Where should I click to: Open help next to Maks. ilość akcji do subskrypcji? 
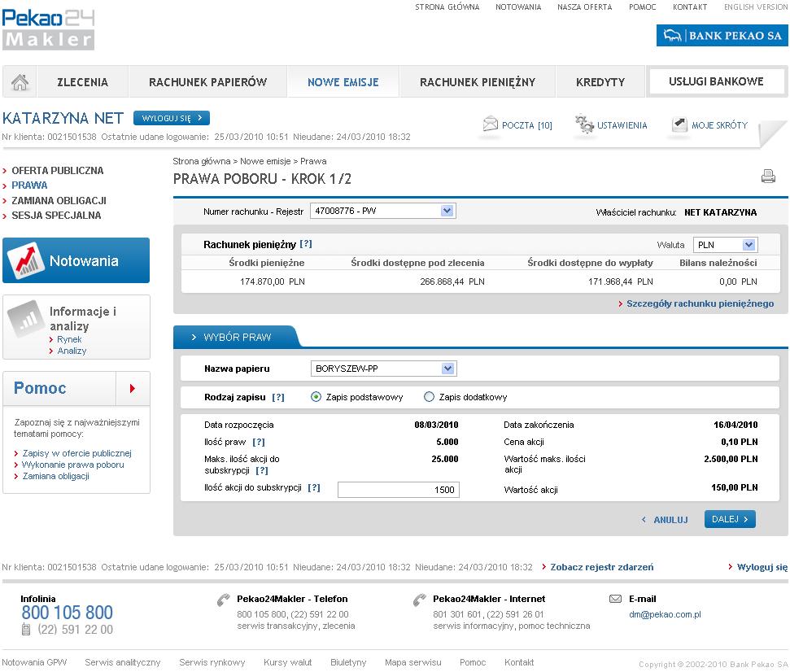pos(262,470)
